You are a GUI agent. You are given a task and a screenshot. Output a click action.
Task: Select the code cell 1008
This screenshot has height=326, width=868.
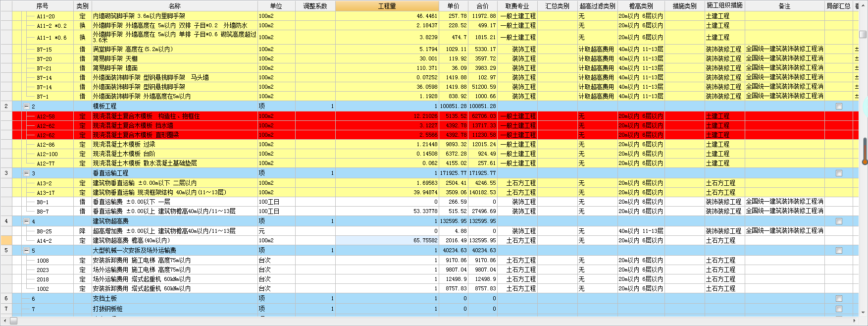coord(43,260)
